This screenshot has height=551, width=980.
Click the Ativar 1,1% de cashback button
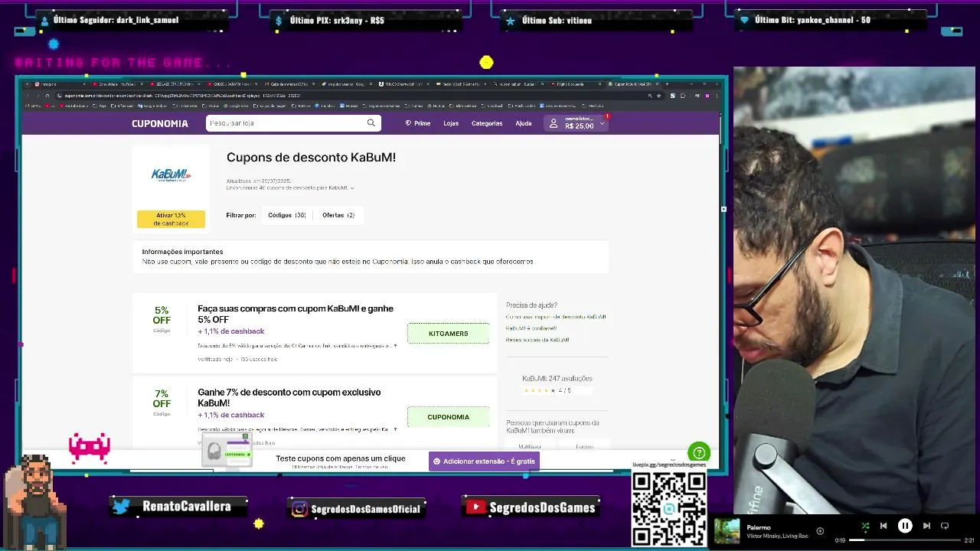click(171, 219)
